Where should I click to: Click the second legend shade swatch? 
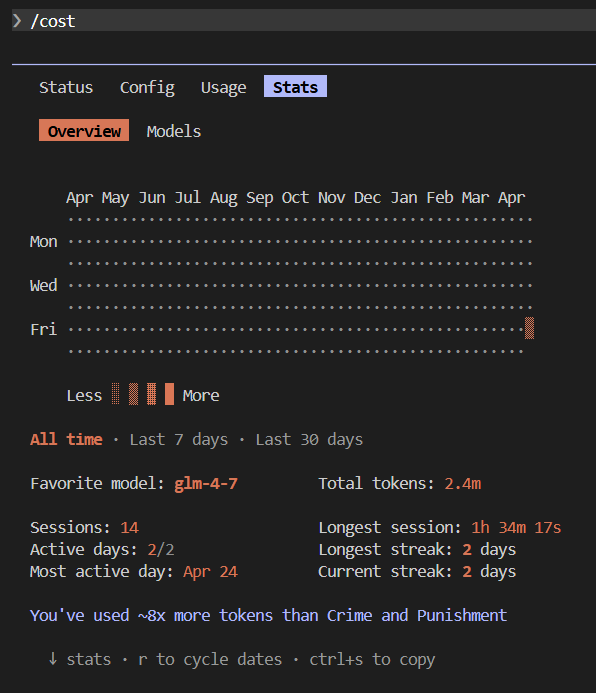coord(133,394)
